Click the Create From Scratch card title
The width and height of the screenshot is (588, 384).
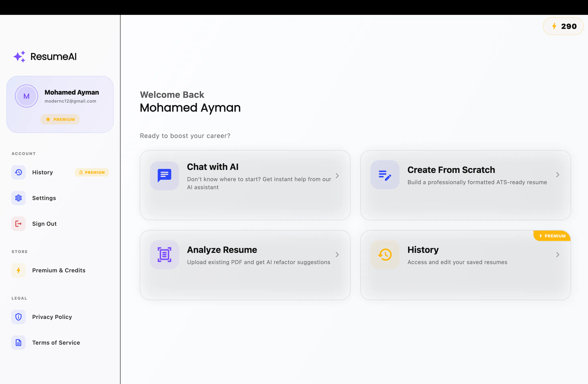coord(451,170)
